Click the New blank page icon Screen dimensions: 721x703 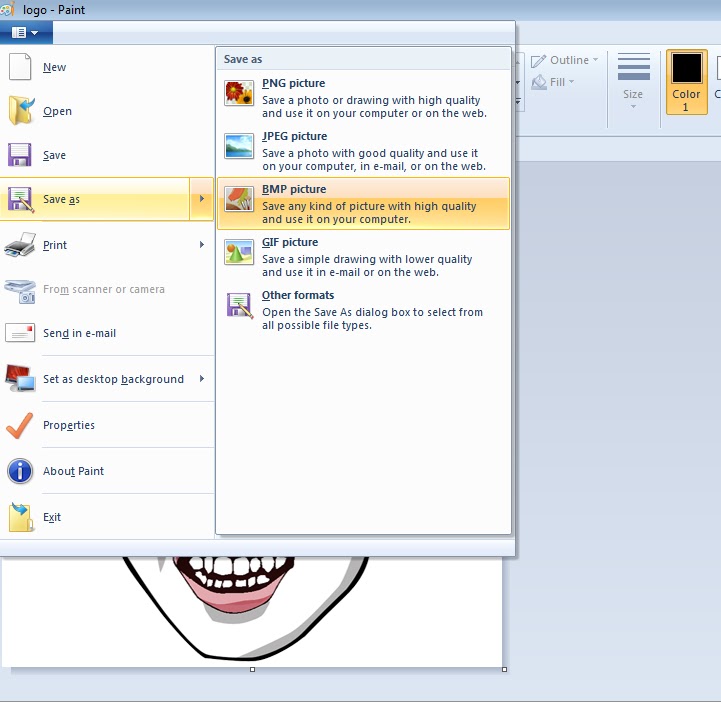tap(20, 67)
